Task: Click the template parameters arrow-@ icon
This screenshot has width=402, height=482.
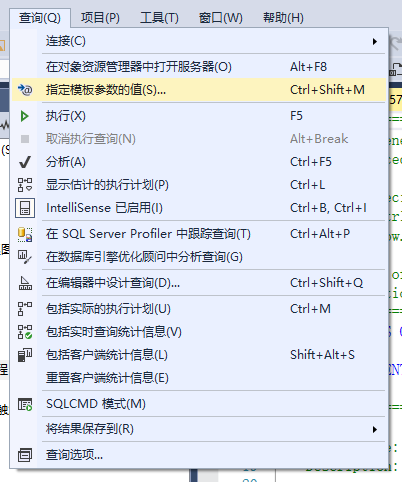Action: [25, 90]
